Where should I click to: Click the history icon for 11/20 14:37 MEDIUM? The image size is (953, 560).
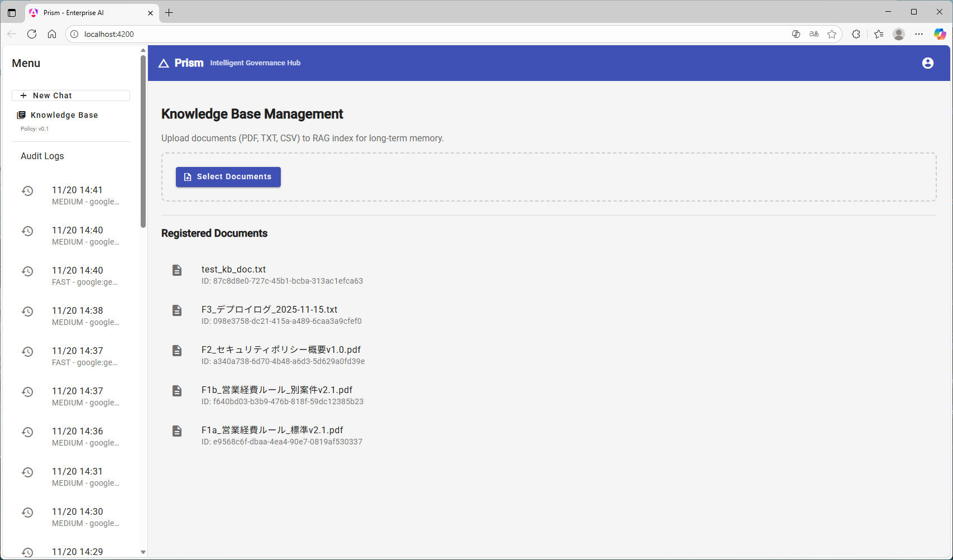(27, 392)
